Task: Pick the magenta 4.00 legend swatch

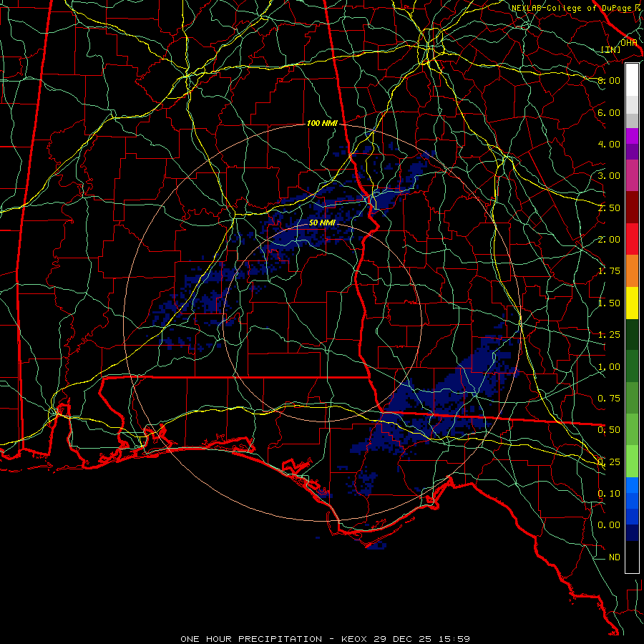Action: (632, 136)
